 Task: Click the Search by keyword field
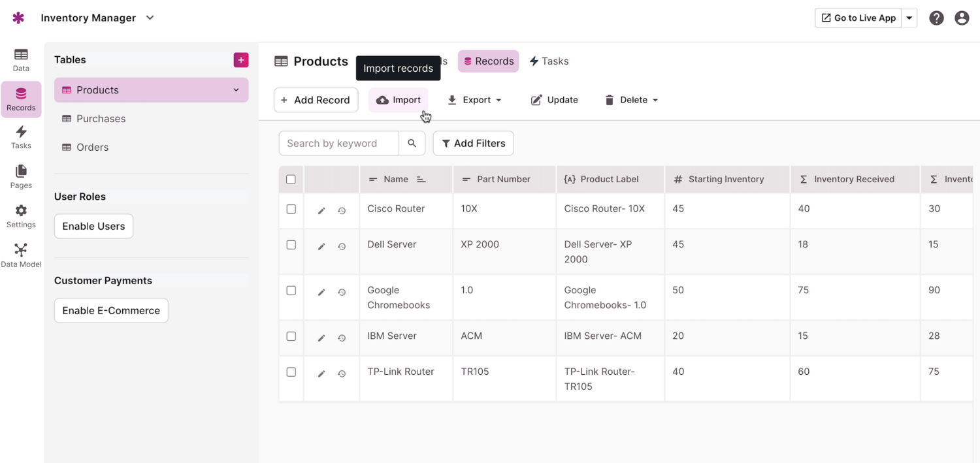click(338, 144)
